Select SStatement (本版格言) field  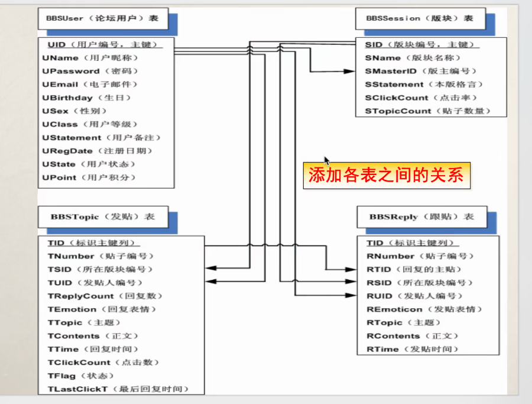(x=424, y=85)
